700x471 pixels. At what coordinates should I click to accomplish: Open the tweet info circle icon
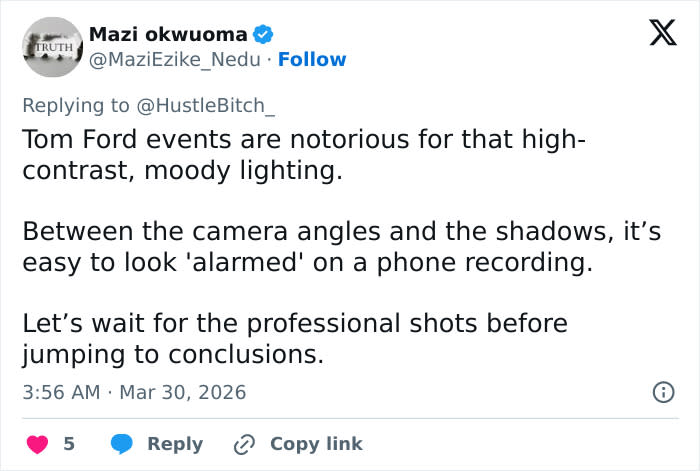[662, 392]
